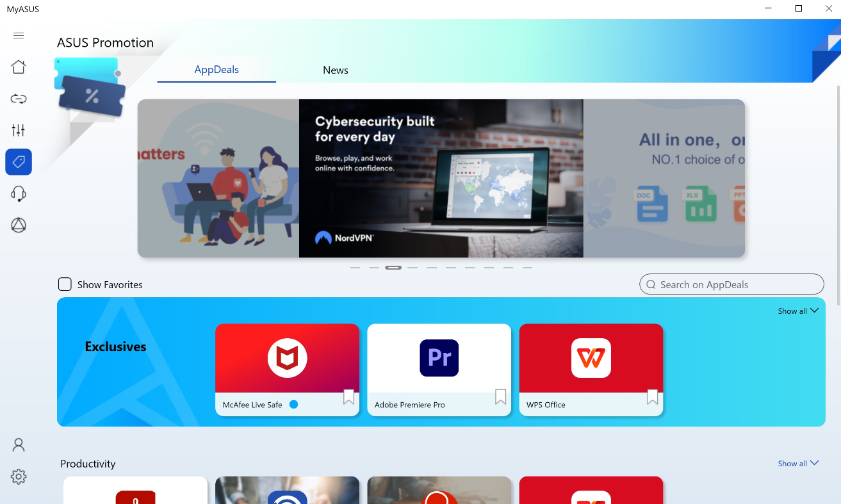
Task: Bookmark Adobe Premiere Pro as favorite
Action: tap(501, 397)
